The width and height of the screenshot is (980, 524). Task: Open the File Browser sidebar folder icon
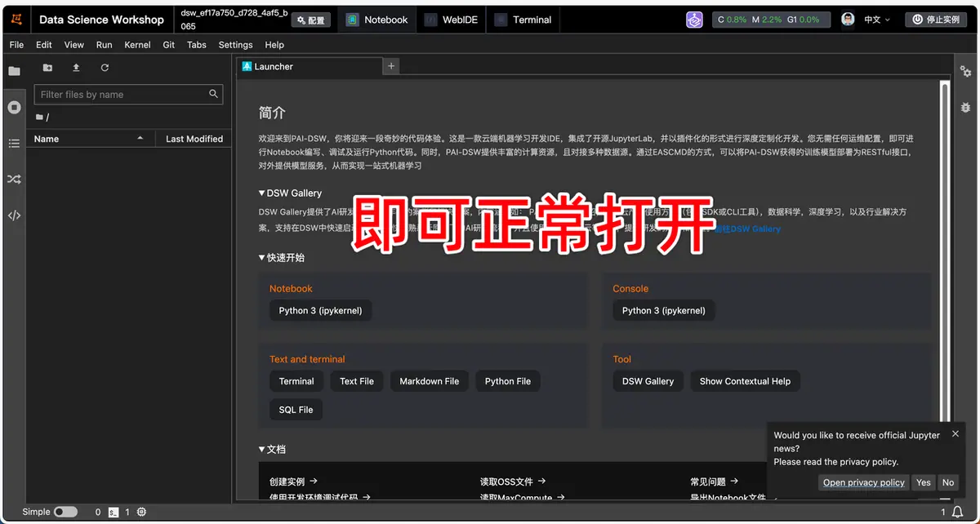coord(14,71)
